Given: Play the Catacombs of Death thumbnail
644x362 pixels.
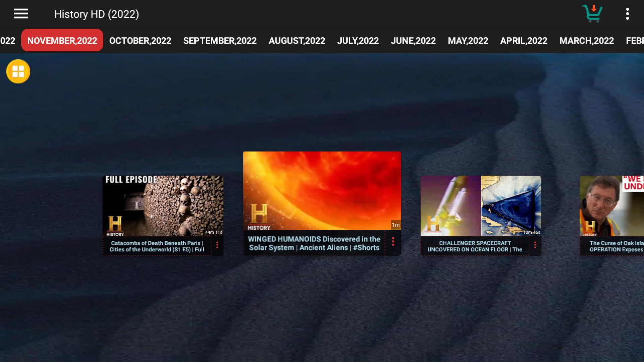Looking at the screenshot, I should 163,206.
